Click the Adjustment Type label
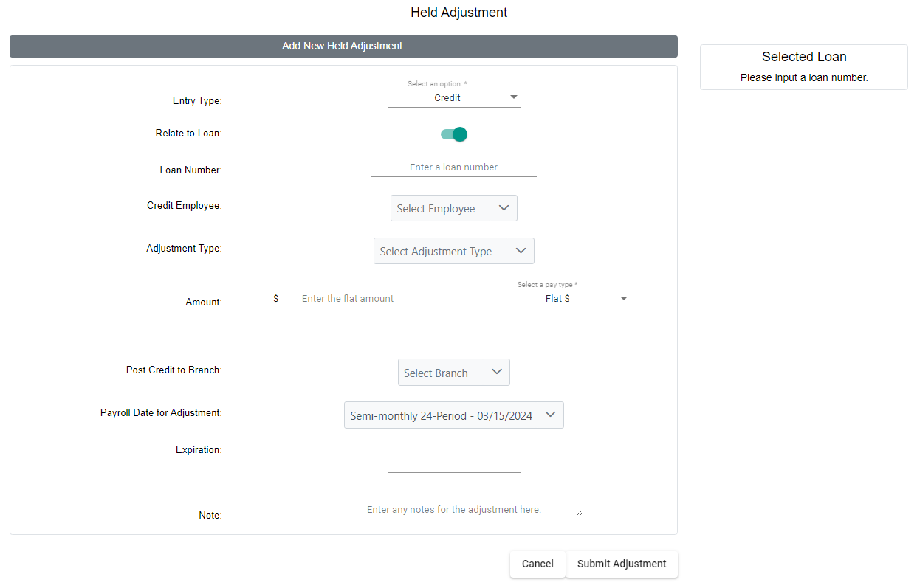 pos(184,249)
